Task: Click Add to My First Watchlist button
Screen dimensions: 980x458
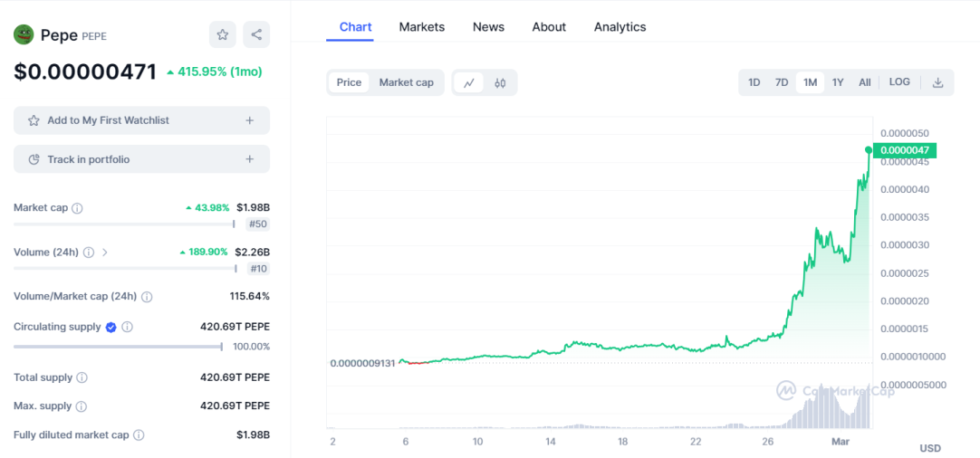Action: pyautogui.click(x=142, y=120)
